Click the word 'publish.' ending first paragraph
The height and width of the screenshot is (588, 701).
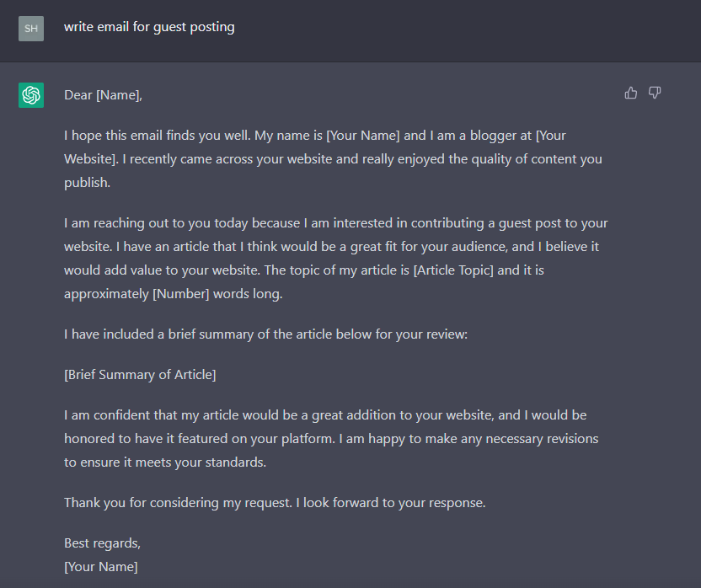(87, 183)
